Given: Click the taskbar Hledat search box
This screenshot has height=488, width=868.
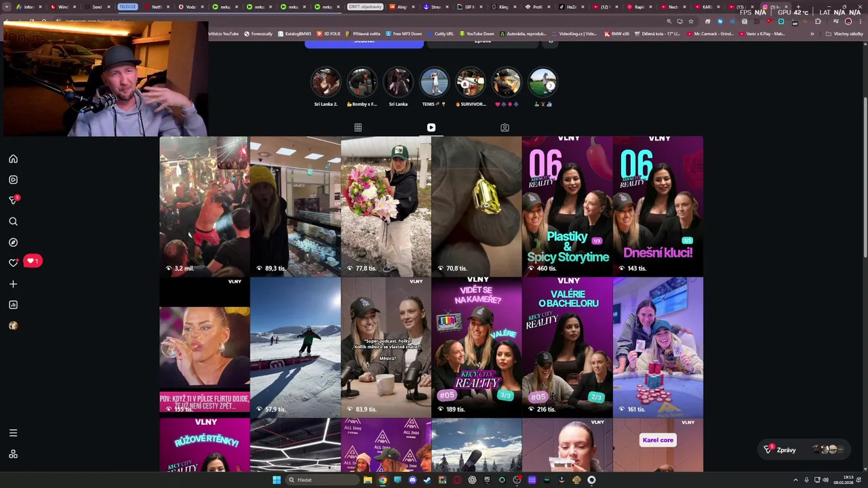Looking at the screenshot, I should (323, 480).
